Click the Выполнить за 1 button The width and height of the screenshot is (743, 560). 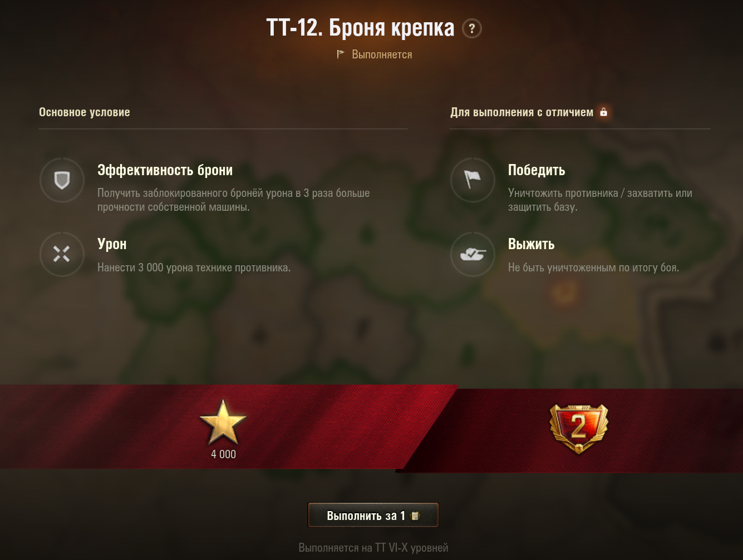click(373, 515)
